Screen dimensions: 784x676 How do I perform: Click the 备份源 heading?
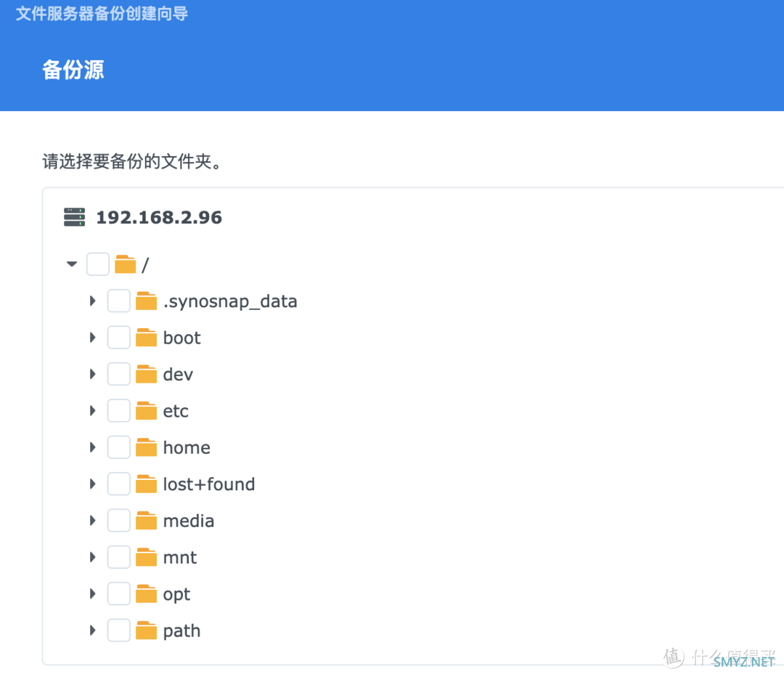[73, 70]
